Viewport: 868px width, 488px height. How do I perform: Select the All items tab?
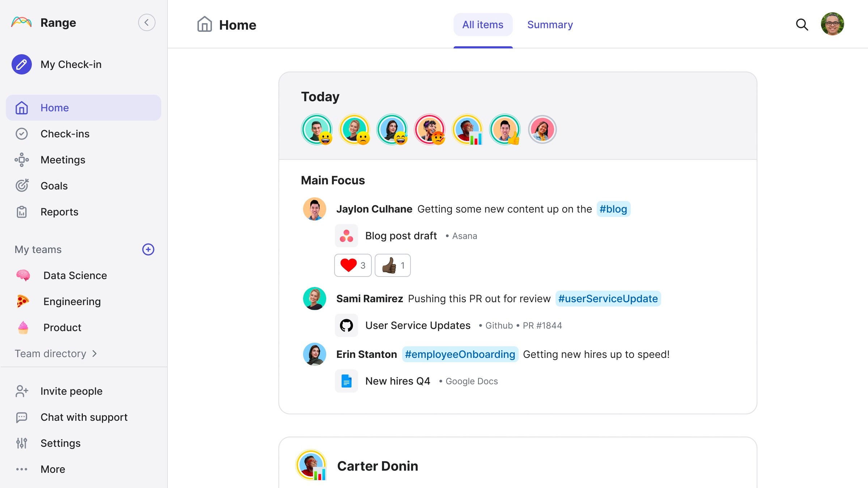pos(482,25)
